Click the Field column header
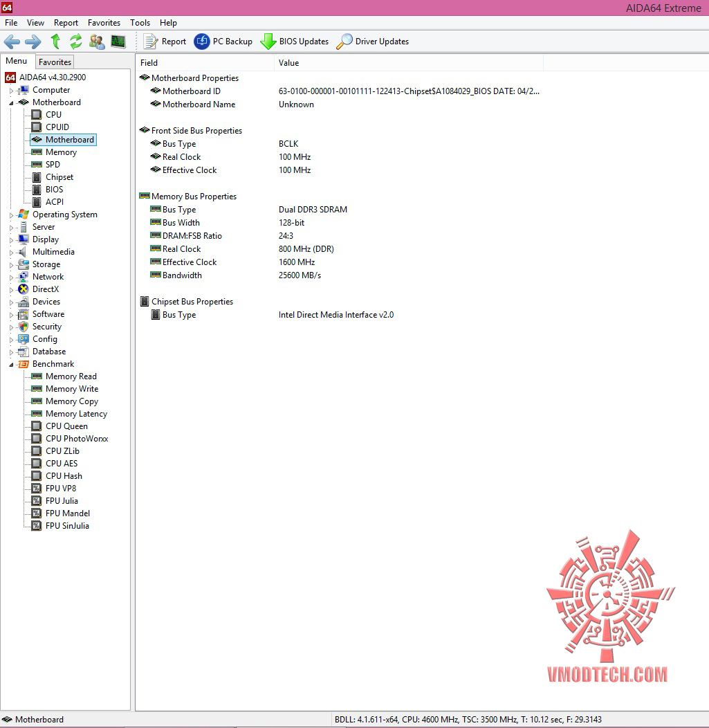709x728 pixels. [x=205, y=63]
